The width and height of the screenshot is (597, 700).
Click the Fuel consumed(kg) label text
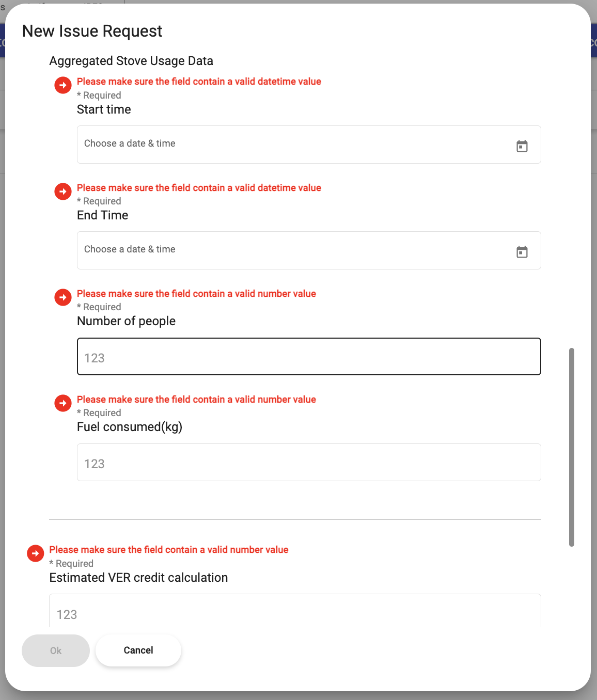(130, 427)
